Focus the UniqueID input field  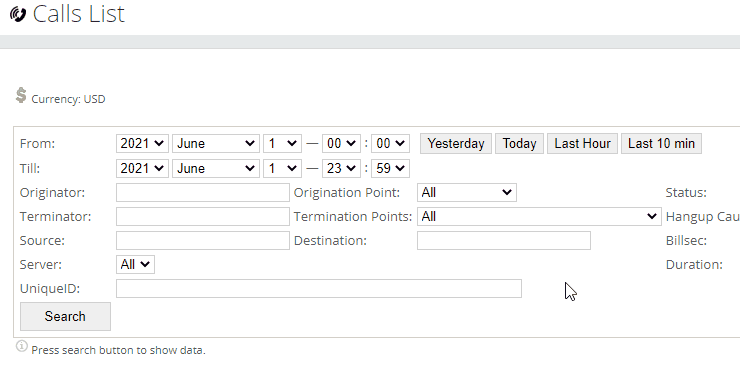click(319, 289)
